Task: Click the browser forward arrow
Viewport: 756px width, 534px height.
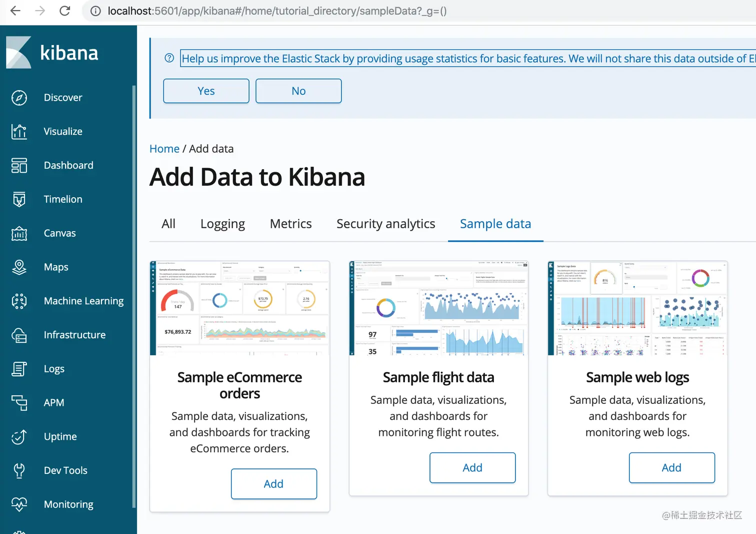Action: pyautogui.click(x=40, y=11)
